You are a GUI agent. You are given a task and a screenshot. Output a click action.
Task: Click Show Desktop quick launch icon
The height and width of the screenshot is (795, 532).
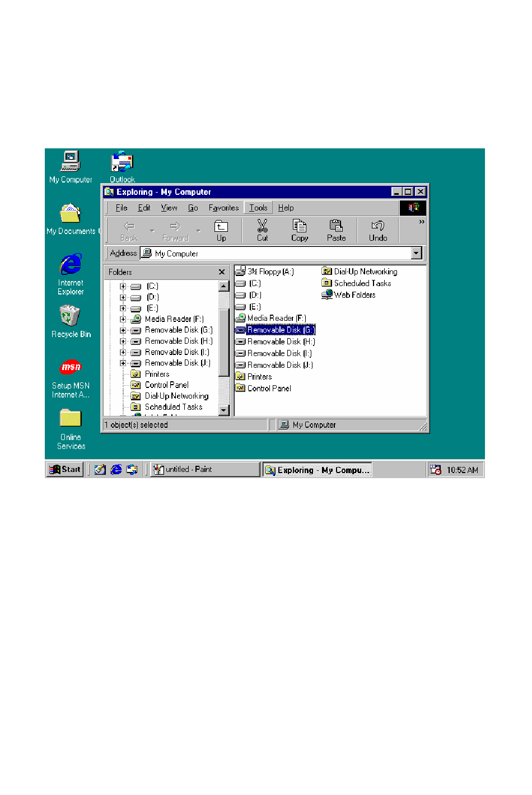[x=100, y=470]
